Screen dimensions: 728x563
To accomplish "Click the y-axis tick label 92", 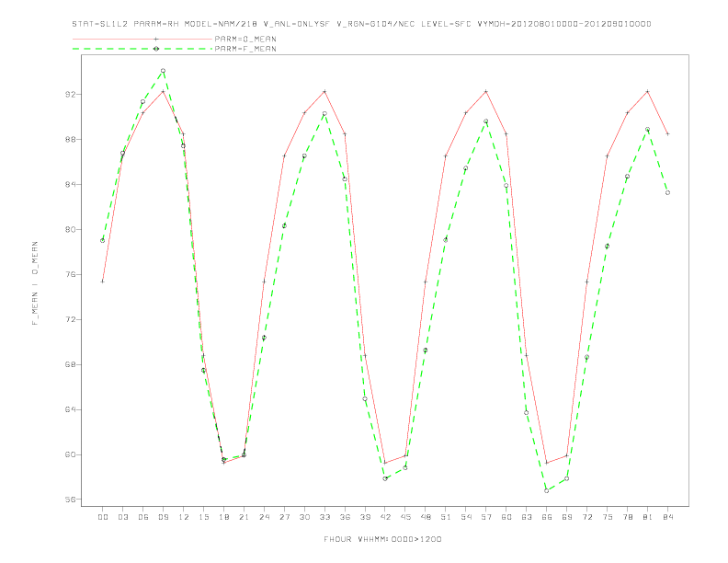I will coord(70,95).
